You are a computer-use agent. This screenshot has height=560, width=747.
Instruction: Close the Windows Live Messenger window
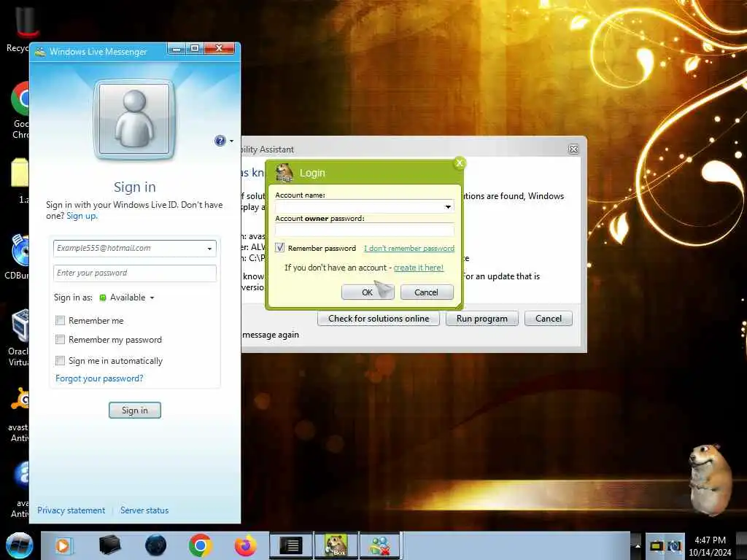coord(220,49)
